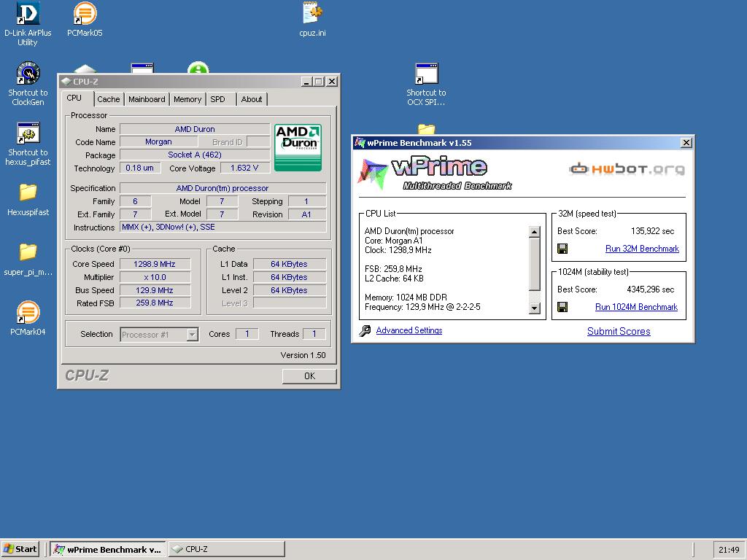Image resolution: width=747 pixels, height=560 pixels.
Task: Click the Technology value 0.18 um
Action: (x=140, y=168)
